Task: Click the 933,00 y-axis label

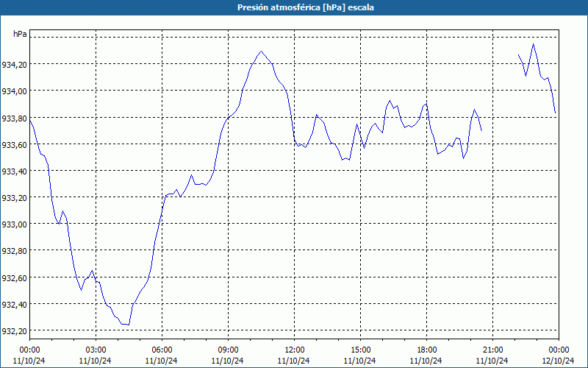Action: (14, 224)
